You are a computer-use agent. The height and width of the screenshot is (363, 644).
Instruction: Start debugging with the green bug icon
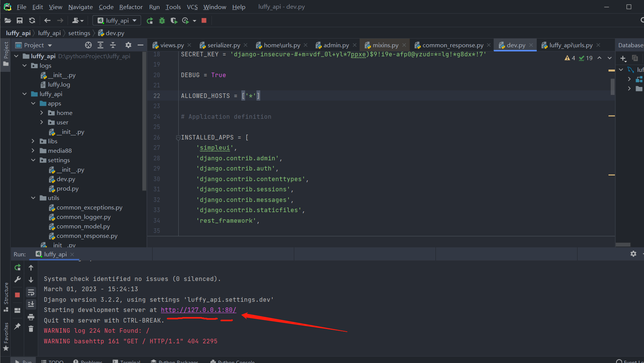point(162,20)
